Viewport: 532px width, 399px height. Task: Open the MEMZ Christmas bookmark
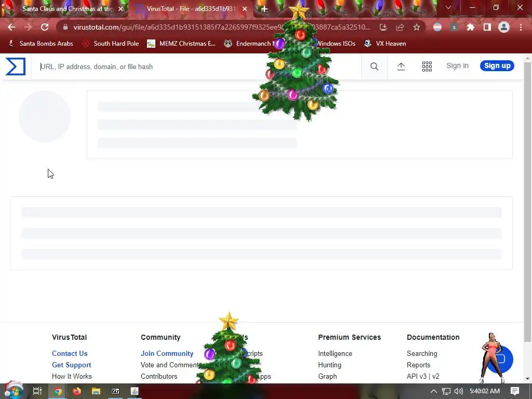coord(181,44)
